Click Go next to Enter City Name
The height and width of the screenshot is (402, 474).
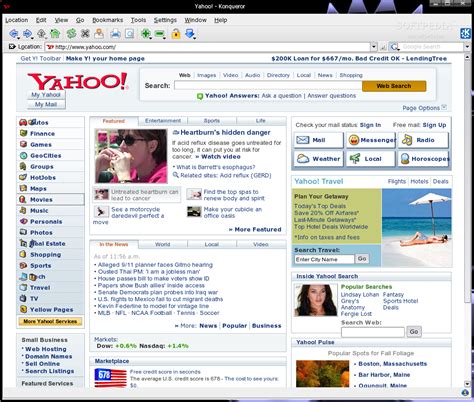[x=362, y=259]
